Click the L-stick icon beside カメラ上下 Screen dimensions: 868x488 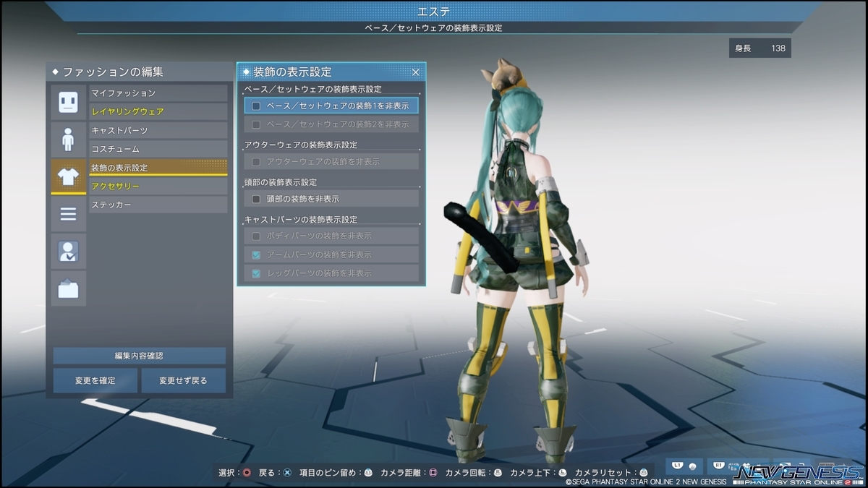(x=562, y=473)
